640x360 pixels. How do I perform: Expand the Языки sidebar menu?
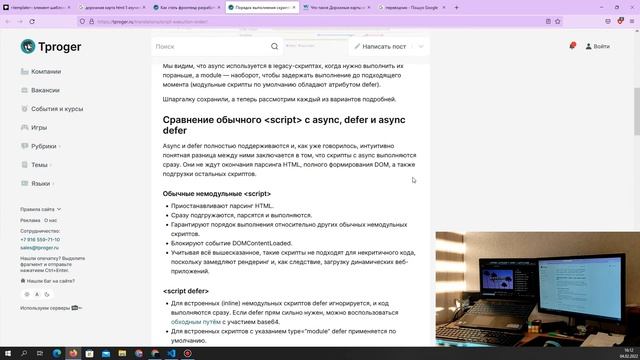click(x=37, y=184)
